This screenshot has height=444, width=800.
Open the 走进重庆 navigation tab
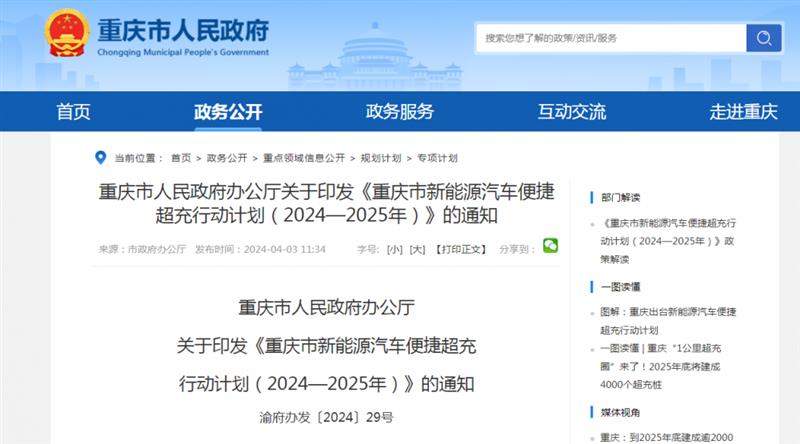click(x=743, y=111)
